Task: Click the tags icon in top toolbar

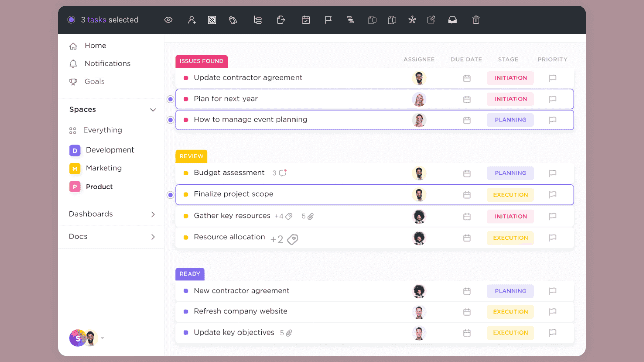Action: (233, 20)
